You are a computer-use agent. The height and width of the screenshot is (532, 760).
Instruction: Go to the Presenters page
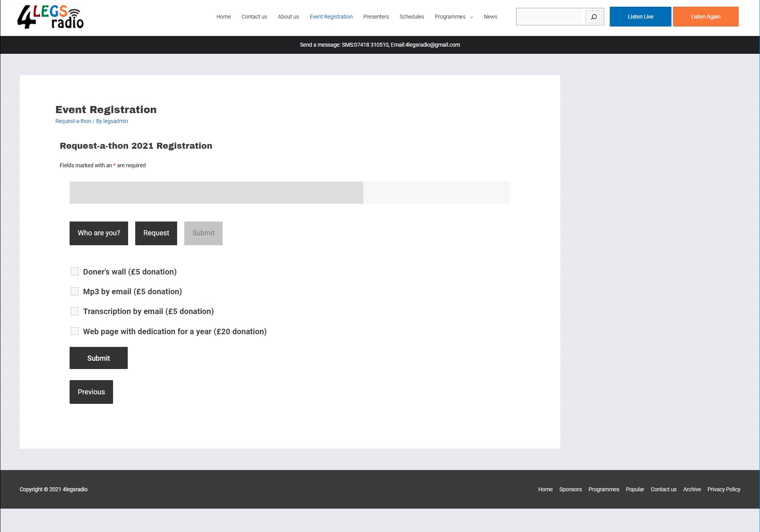pos(376,17)
